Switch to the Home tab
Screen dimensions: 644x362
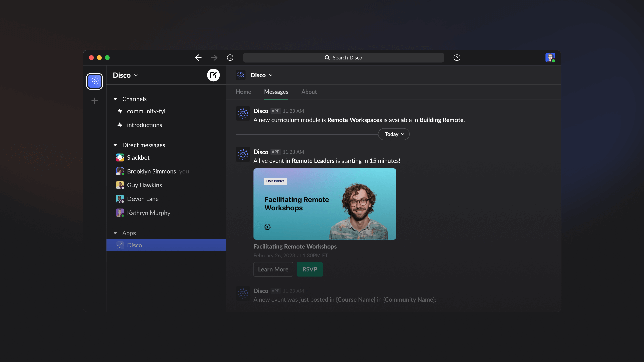click(x=243, y=92)
